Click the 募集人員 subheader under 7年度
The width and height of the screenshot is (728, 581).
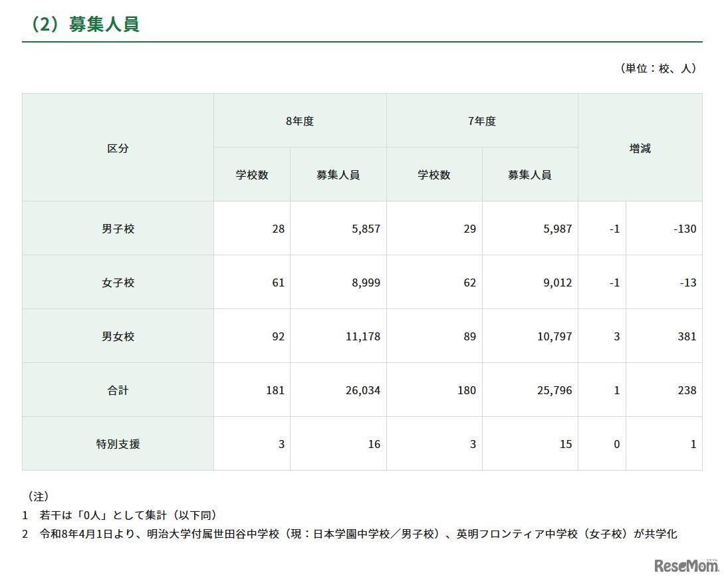(530, 174)
